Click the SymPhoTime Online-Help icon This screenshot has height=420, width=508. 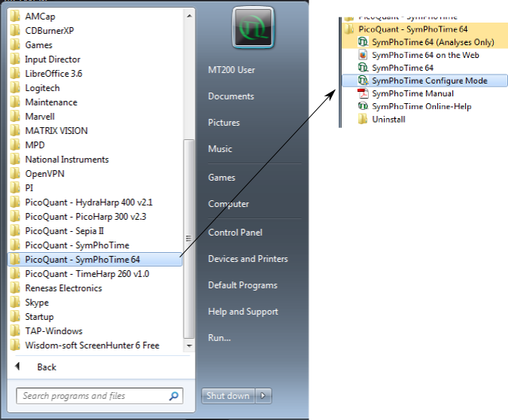pyautogui.click(x=363, y=107)
